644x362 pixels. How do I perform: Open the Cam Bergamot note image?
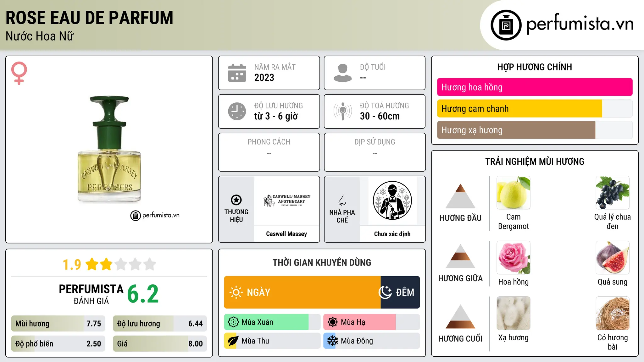coord(514,193)
